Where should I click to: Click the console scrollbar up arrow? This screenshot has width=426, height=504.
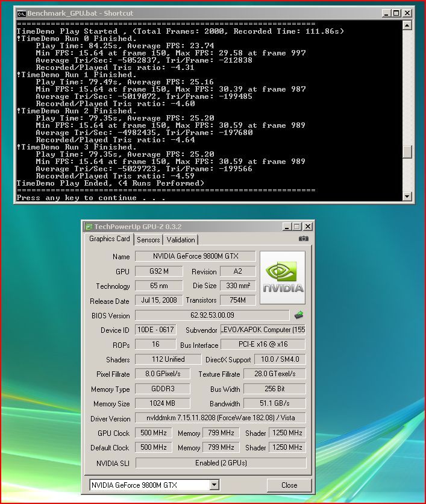(x=407, y=25)
